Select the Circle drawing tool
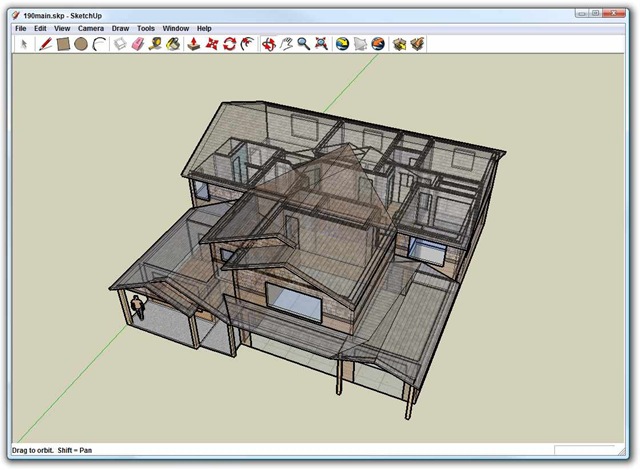This screenshot has width=640, height=470. pyautogui.click(x=80, y=44)
